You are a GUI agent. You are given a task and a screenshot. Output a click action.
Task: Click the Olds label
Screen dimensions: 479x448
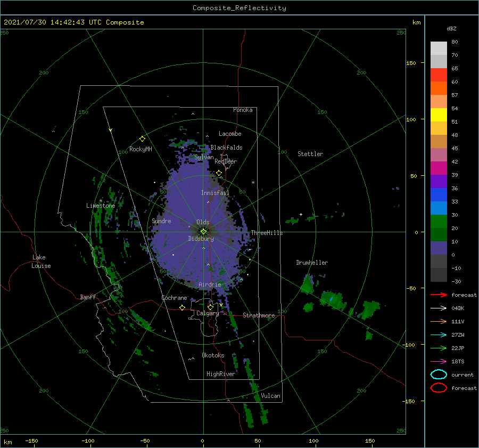click(203, 222)
